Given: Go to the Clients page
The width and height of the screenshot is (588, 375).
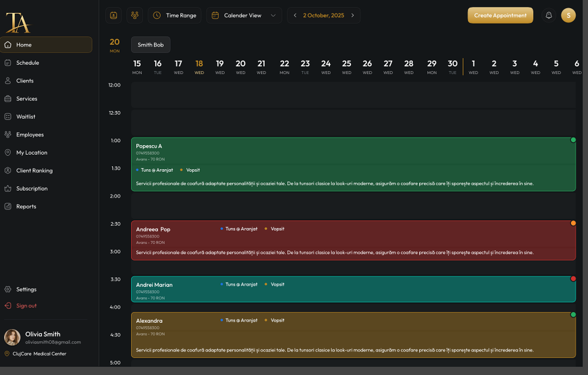Looking at the screenshot, I should point(25,81).
